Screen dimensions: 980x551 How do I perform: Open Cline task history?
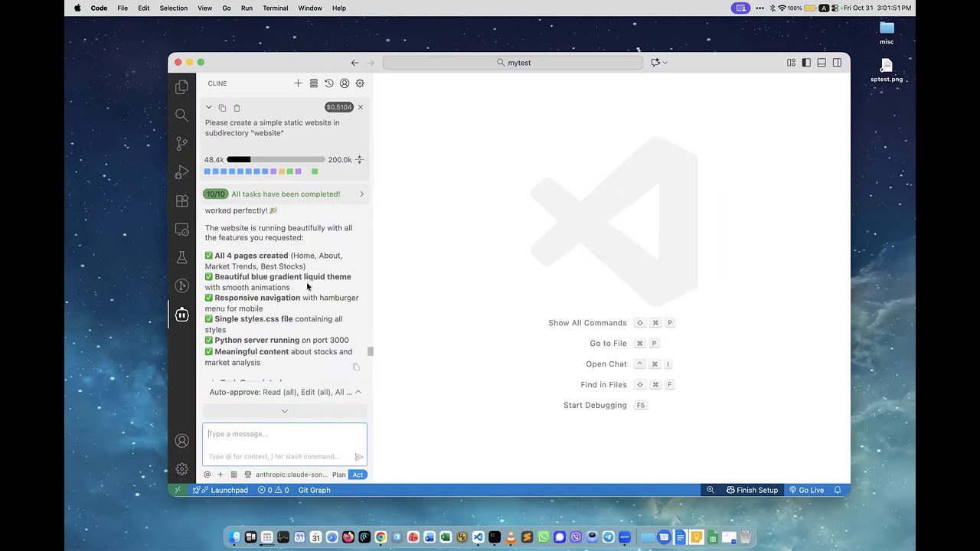point(328,83)
